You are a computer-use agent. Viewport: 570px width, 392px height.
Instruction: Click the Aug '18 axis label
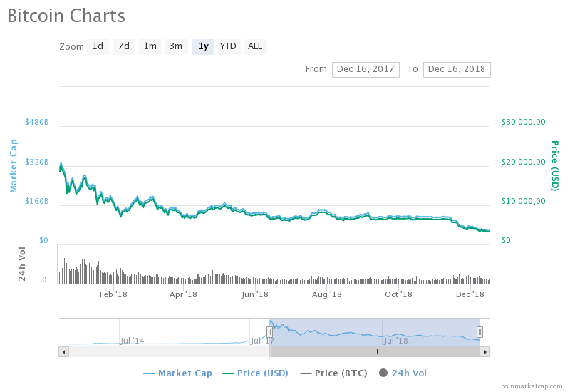pyautogui.click(x=327, y=294)
